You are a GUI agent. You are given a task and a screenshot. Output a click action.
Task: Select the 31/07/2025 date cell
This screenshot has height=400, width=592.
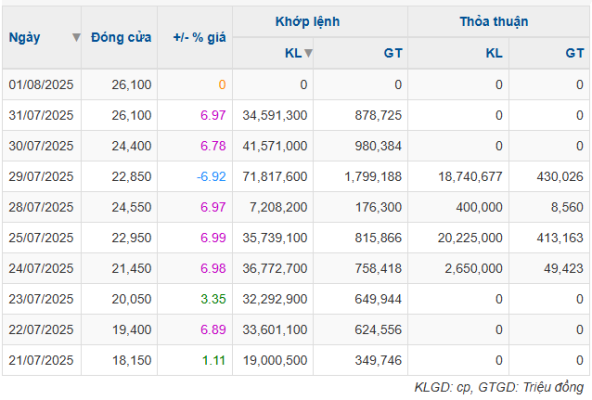point(41,115)
